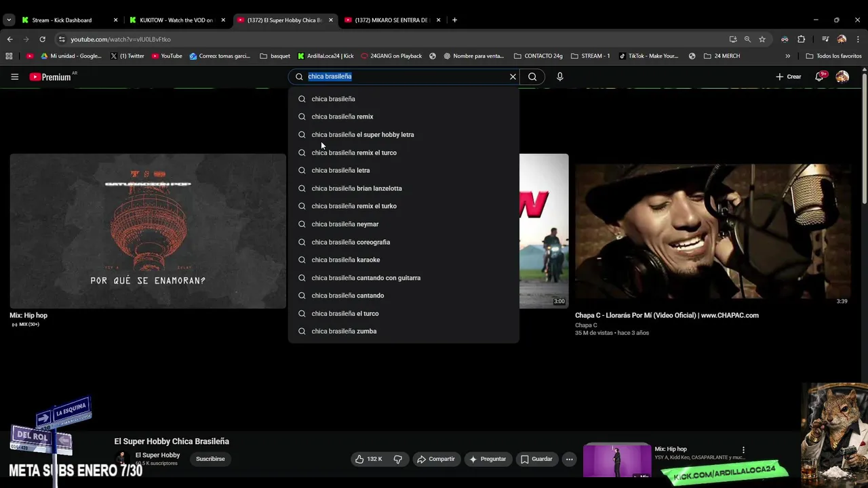Choose the suggestion 'chica brasileña el turco'
The height and width of the screenshot is (488, 868).
403,313
